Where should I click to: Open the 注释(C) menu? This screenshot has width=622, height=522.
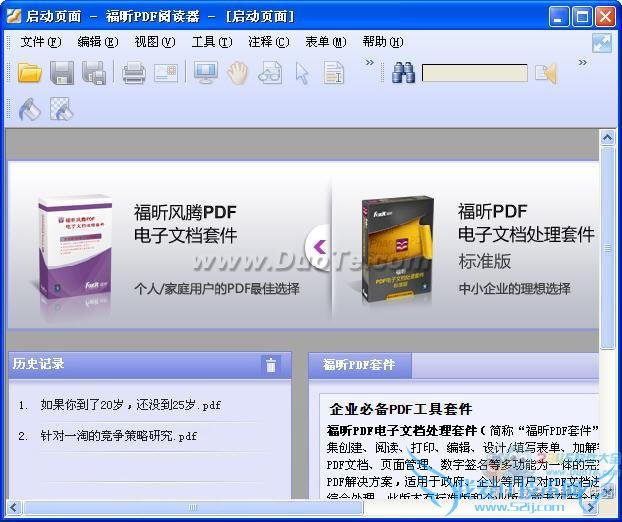269,42
